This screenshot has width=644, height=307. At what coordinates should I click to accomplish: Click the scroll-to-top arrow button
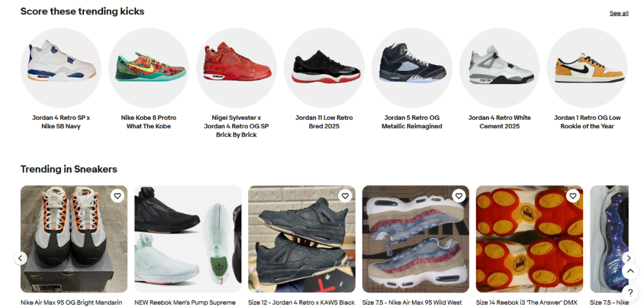630,271
